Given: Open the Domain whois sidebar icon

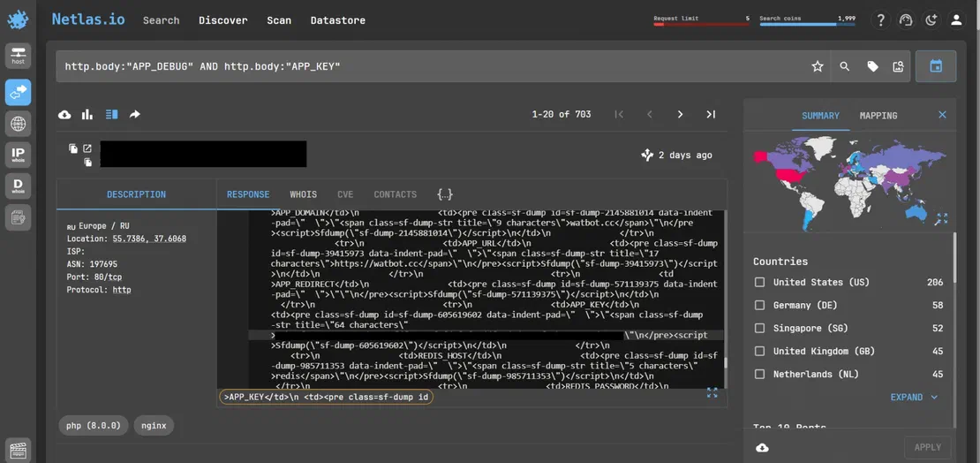Looking at the screenshot, I should pyautogui.click(x=19, y=186).
